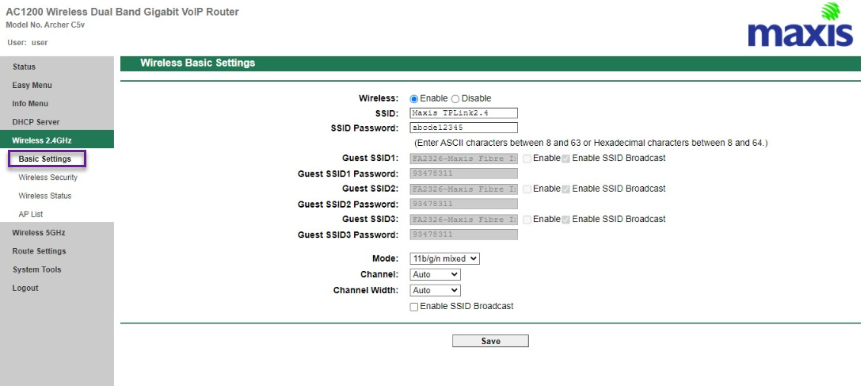This screenshot has width=868, height=386.
Task: Open the Mode dropdown
Action: coord(444,258)
